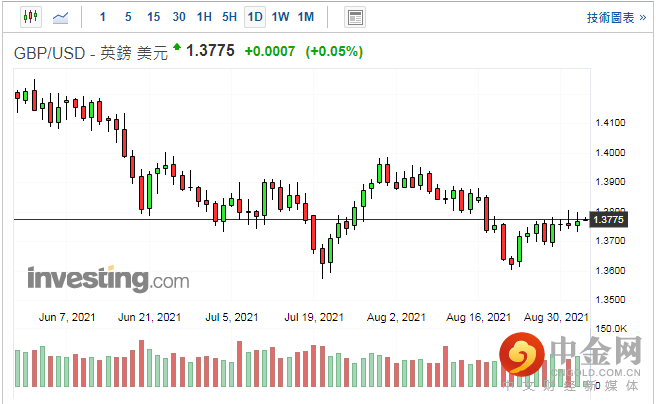This screenshot has height=404, width=656.
Task: Switch to the area line chart icon
Action: [61, 17]
